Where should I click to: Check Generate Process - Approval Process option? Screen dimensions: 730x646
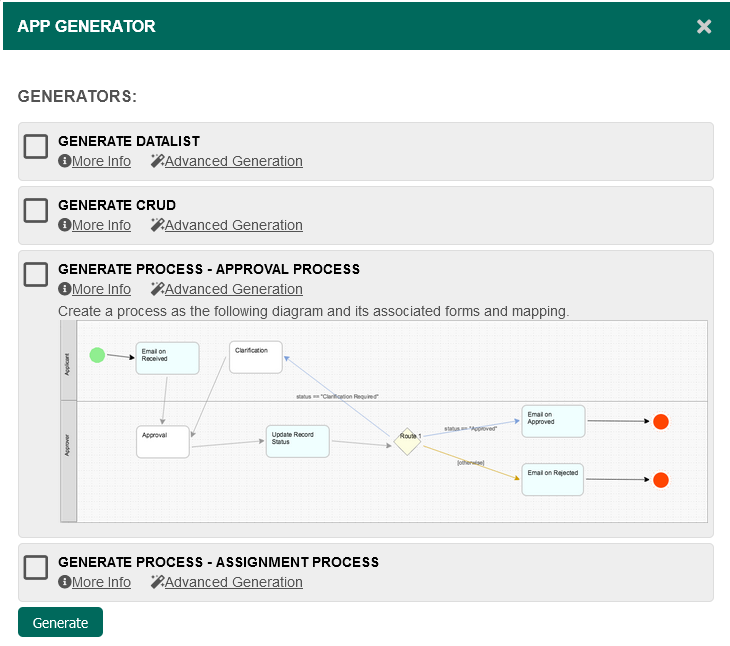[36, 274]
